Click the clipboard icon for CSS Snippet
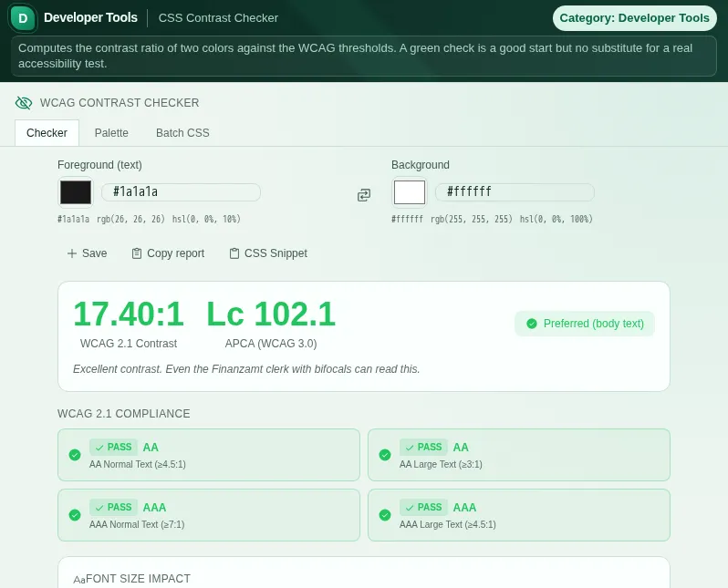The image size is (728, 588). (234, 253)
